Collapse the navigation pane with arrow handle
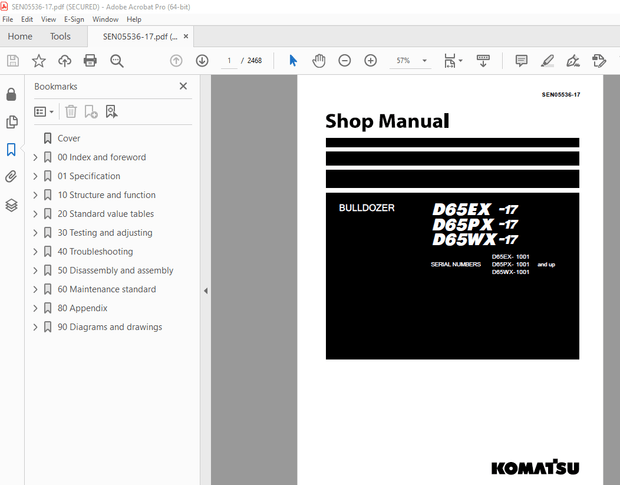620x485 pixels. [206, 291]
